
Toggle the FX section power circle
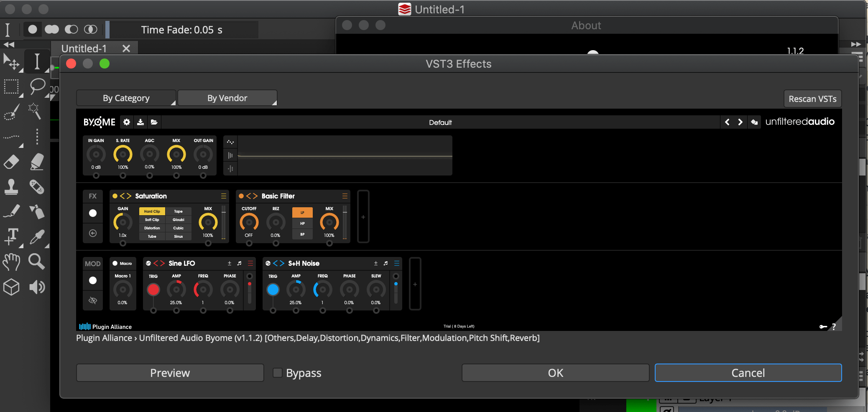[93, 213]
